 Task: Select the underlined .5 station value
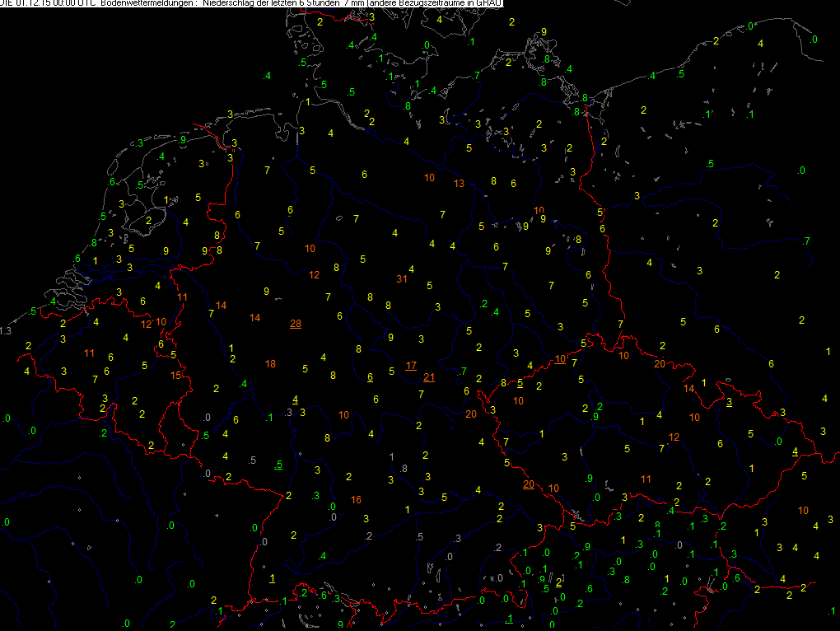pos(279,465)
